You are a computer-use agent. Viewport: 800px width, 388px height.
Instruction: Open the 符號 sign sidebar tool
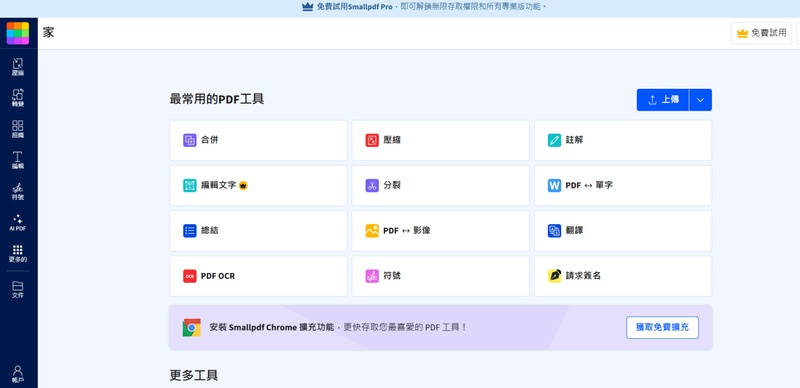[18, 191]
